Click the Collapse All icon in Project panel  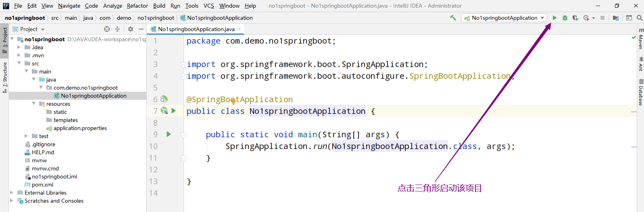point(117,29)
